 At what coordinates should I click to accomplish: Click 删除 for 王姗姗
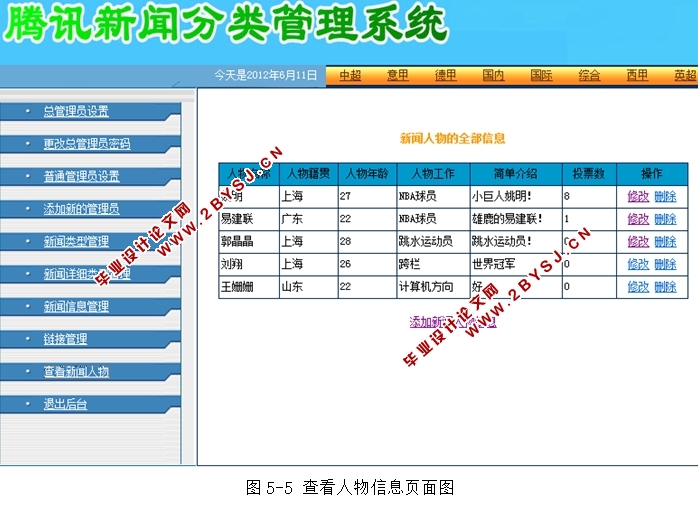point(666,287)
